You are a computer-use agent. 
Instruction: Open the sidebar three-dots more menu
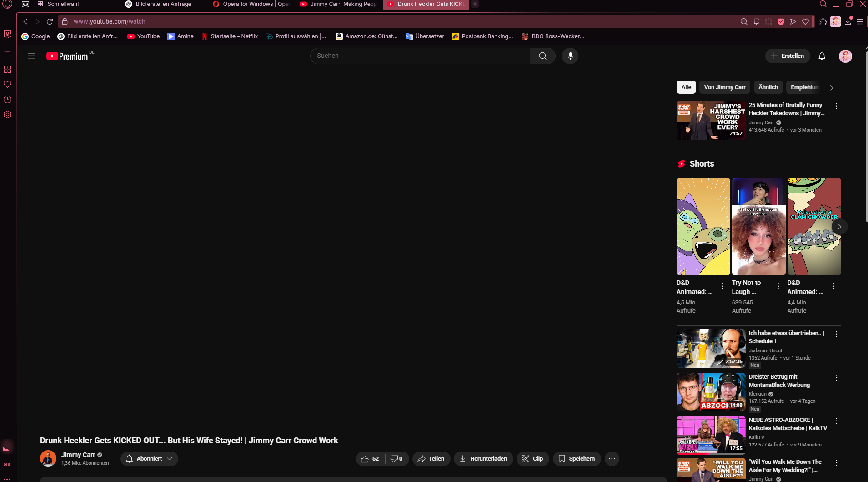click(7, 479)
